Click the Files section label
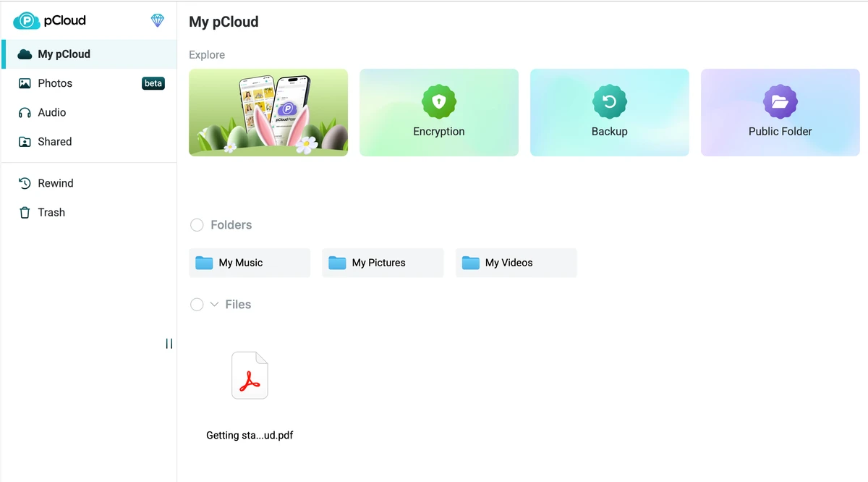Viewport: 868px width, 482px height. (238, 305)
